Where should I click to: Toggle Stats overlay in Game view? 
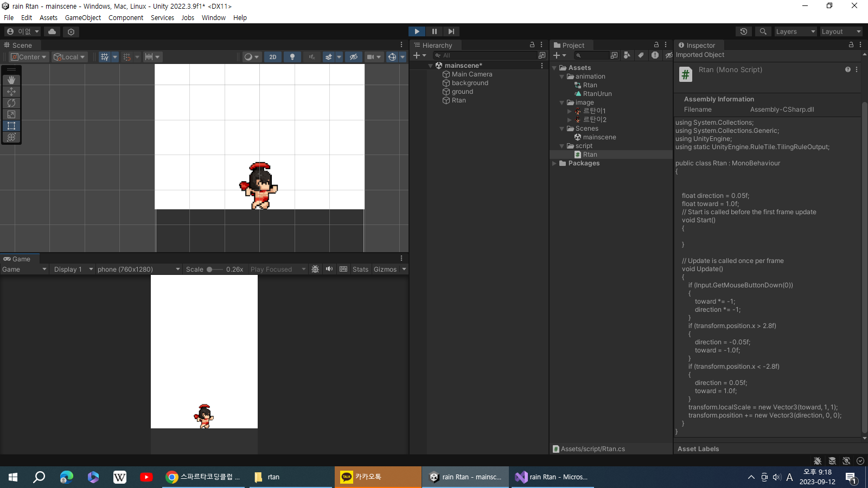tap(360, 269)
